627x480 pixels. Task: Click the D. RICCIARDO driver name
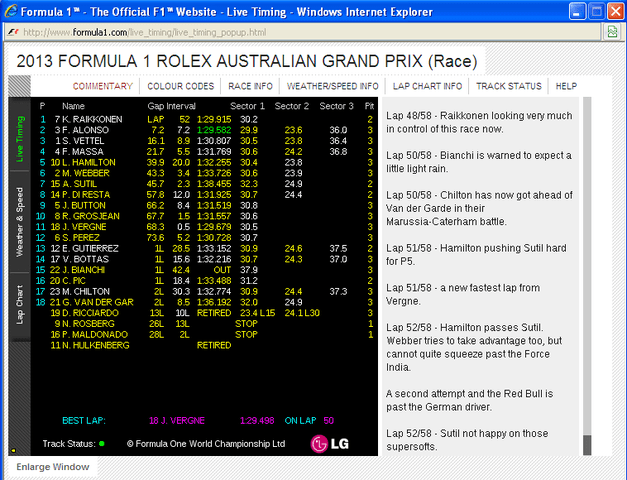(90, 313)
